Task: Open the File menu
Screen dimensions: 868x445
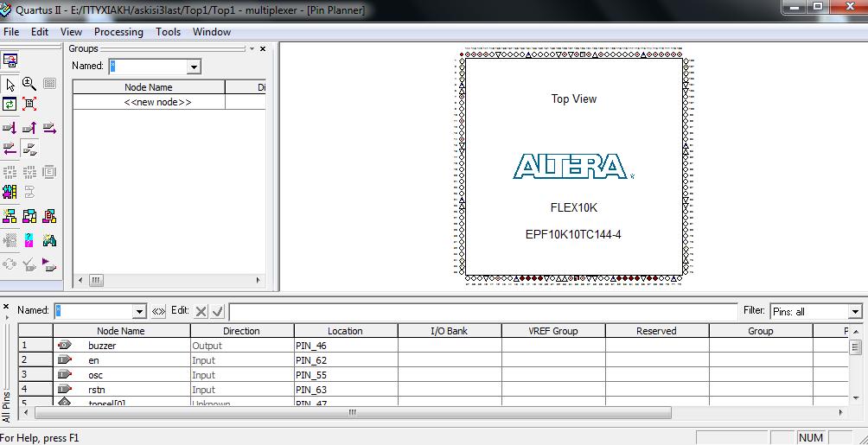Action: pos(11,32)
